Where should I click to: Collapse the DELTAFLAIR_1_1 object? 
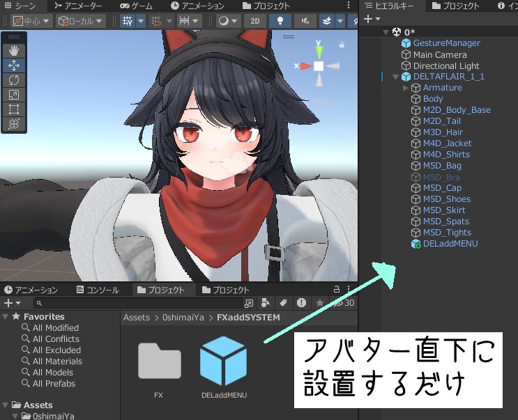[x=395, y=77]
